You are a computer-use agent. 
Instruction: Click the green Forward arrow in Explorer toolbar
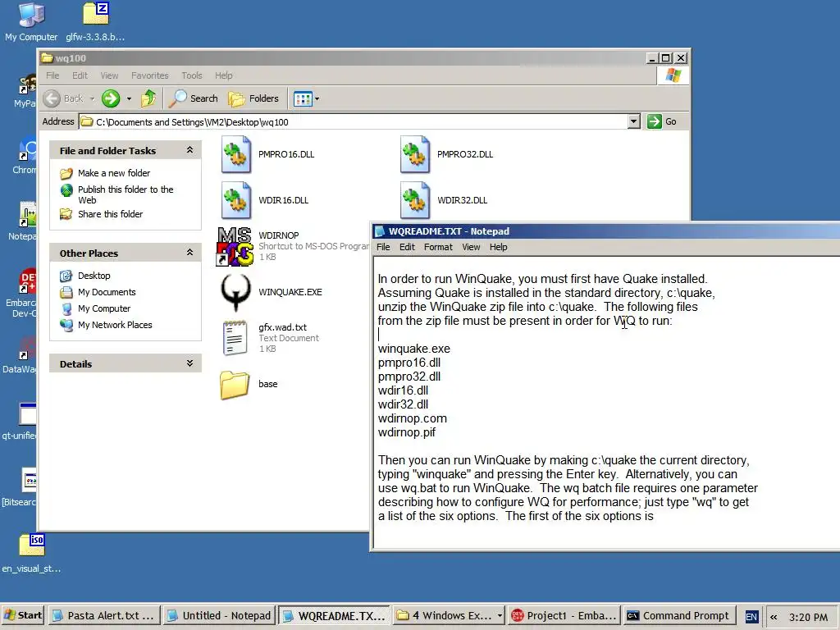pos(111,98)
